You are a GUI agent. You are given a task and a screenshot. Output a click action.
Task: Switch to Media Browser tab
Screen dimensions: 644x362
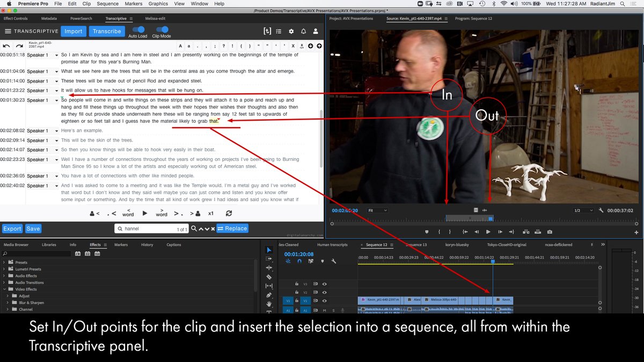click(16, 245)
